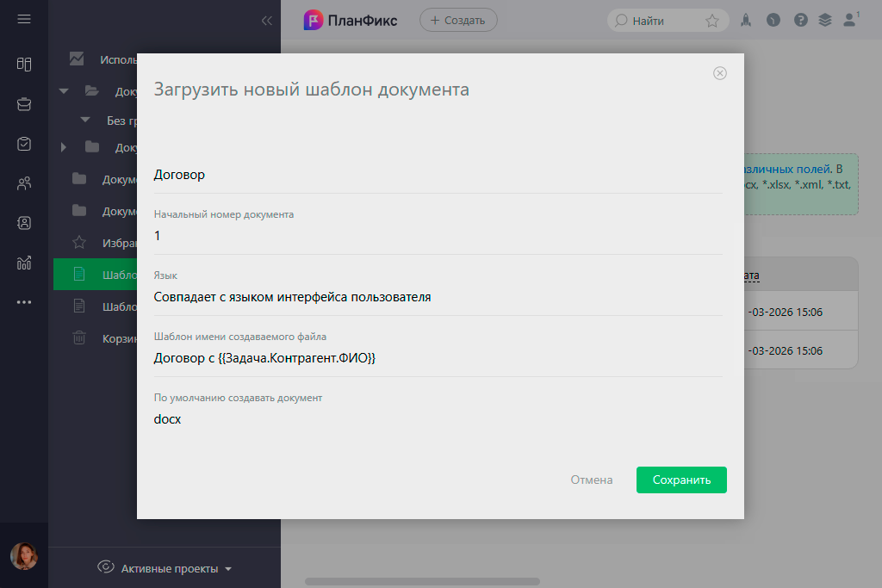Click the star icon inside the search box
882x588 pixels.
(x=712, y=21)
